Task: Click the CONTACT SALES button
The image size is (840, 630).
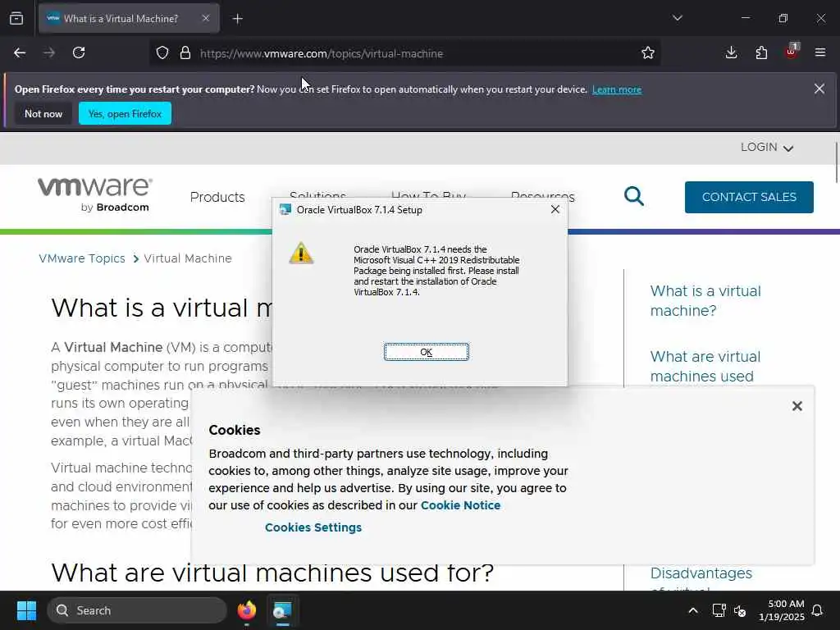Action: [x=749, y=197]
